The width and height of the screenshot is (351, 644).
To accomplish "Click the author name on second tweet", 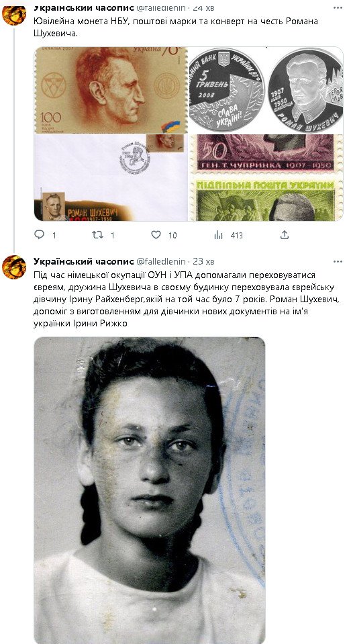I will pyautogui.click(x=83, y=262).
